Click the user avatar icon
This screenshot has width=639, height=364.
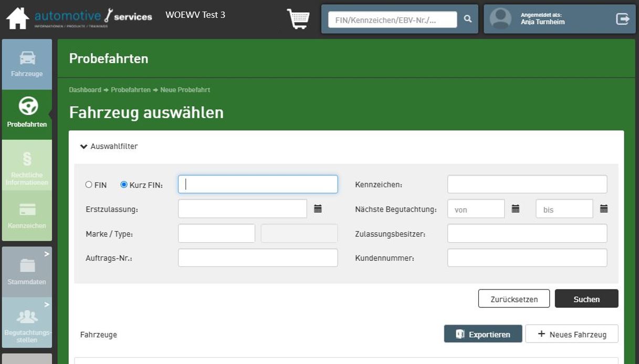500,19
